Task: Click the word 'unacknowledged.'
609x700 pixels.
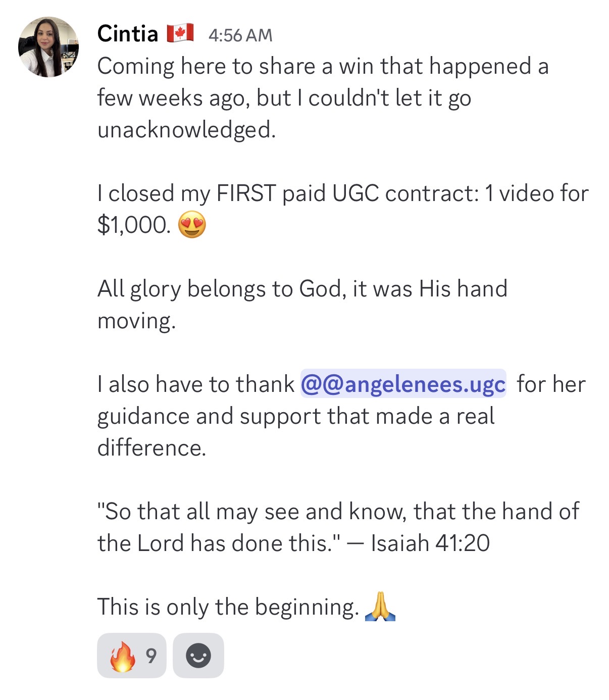Action: pos(187,130)
